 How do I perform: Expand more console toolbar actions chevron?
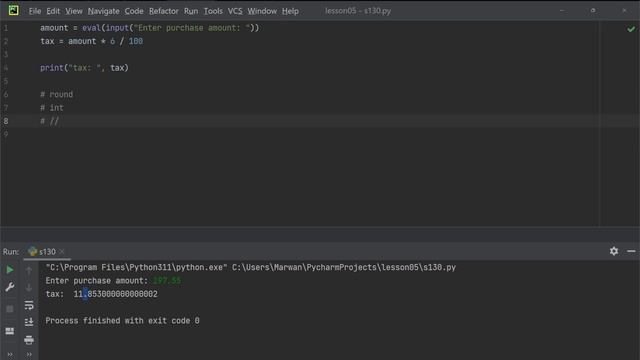coord(29,354)
